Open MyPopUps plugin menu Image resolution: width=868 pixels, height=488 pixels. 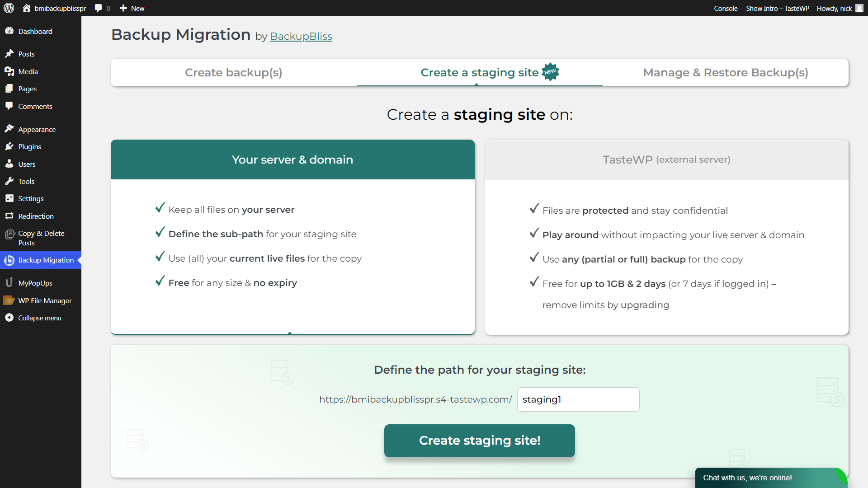point(35,283)
